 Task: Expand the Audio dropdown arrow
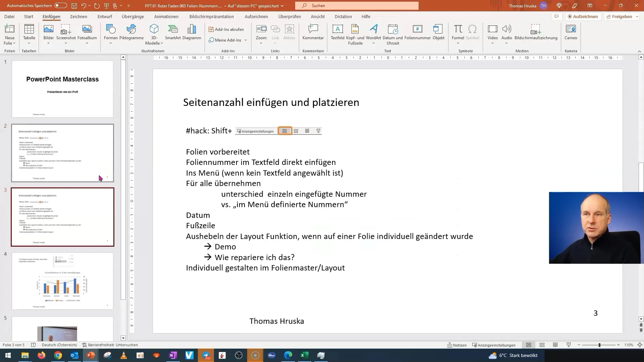[x=506, y=43]
